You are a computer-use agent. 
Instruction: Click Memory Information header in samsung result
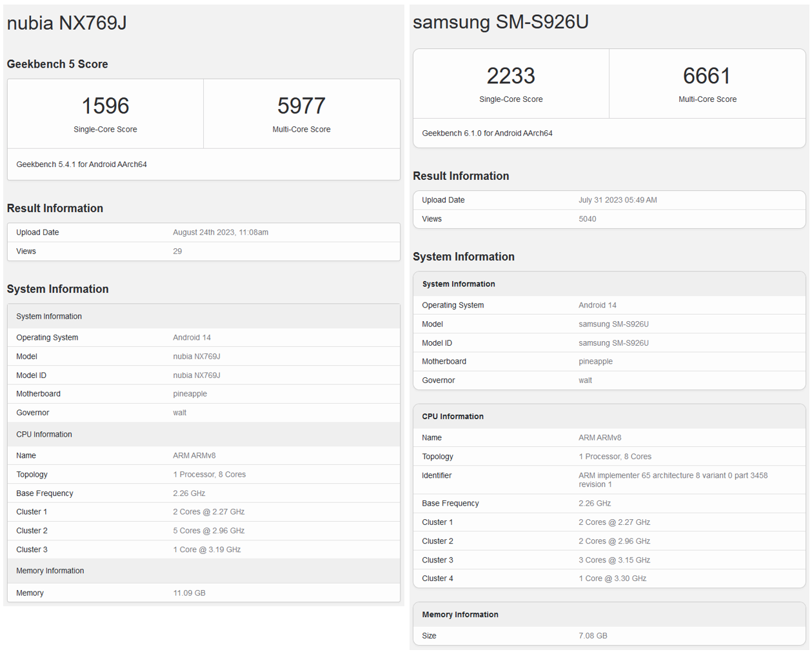[x=460, y=615]
